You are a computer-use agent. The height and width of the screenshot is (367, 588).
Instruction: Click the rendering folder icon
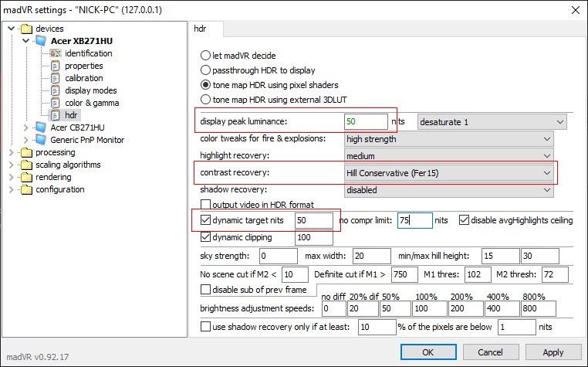(27, 177)
